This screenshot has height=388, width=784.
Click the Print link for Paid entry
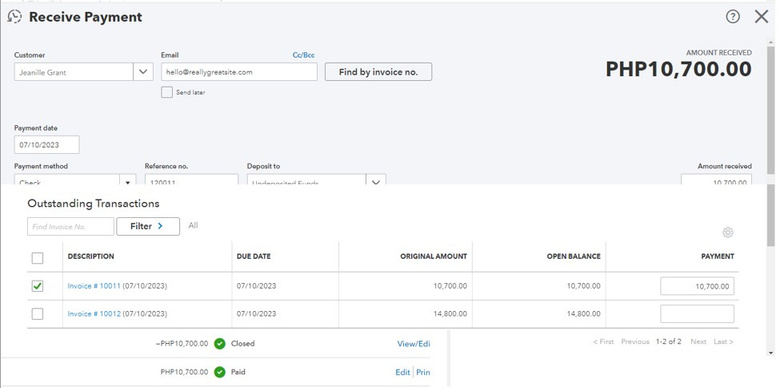coord(423,372)
